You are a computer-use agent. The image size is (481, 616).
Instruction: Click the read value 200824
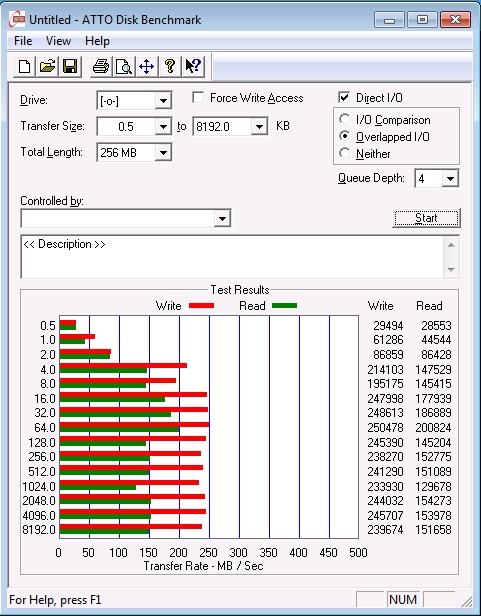[x=433, y=428]
